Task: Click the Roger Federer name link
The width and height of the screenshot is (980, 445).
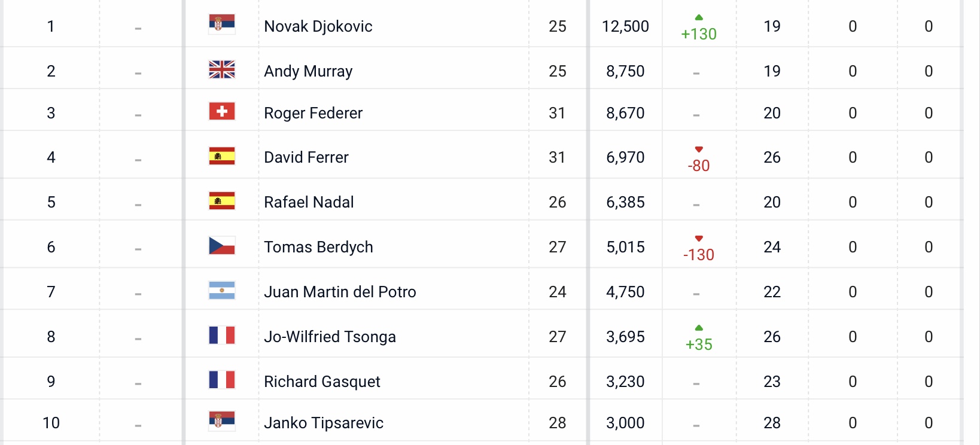Action: point(313,113)
